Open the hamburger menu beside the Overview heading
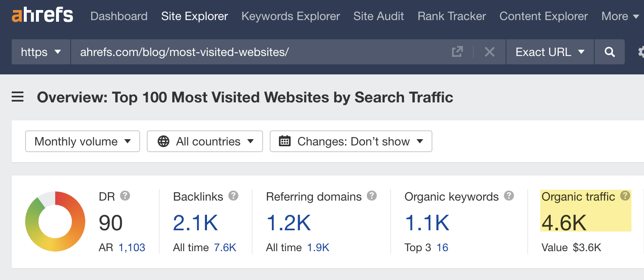 point(17,97)
